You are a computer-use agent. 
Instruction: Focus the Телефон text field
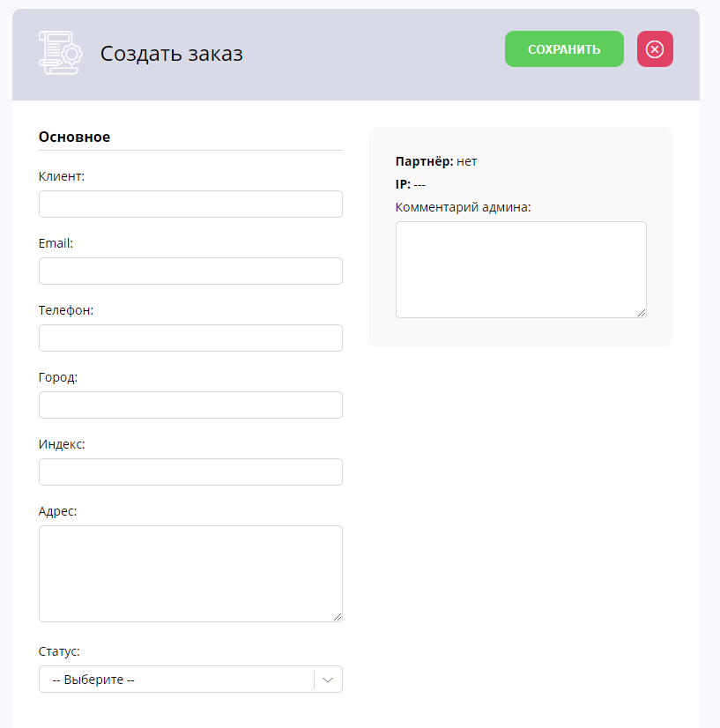click(190, 338)
